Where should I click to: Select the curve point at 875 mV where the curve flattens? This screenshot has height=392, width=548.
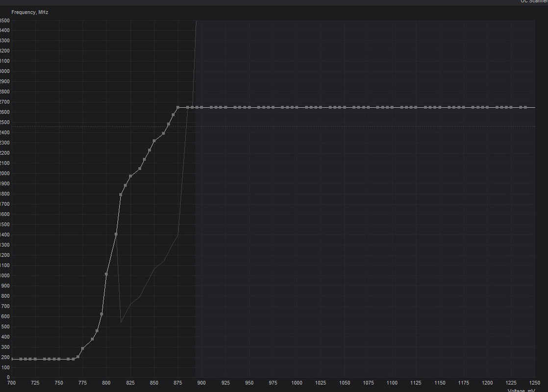click(x=178, y=107)
